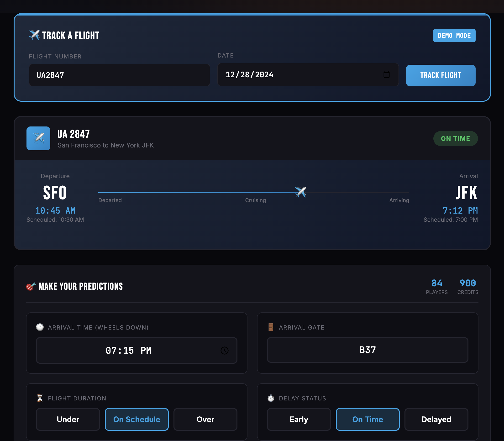Screen dimensions: 504x441
Task: Click the target icon next to Make Your Predictions
Action: [30, 286]
